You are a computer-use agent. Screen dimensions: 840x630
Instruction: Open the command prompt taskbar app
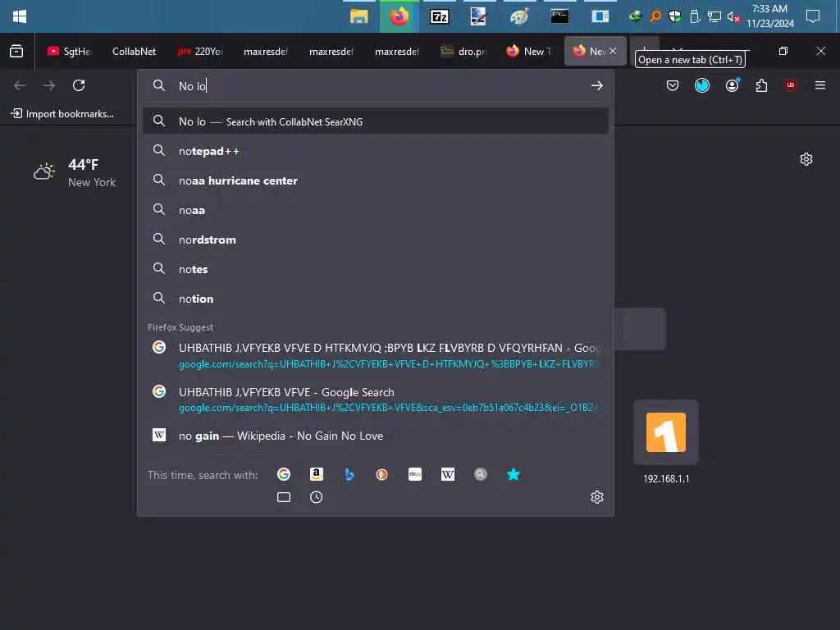coord(559,16)
